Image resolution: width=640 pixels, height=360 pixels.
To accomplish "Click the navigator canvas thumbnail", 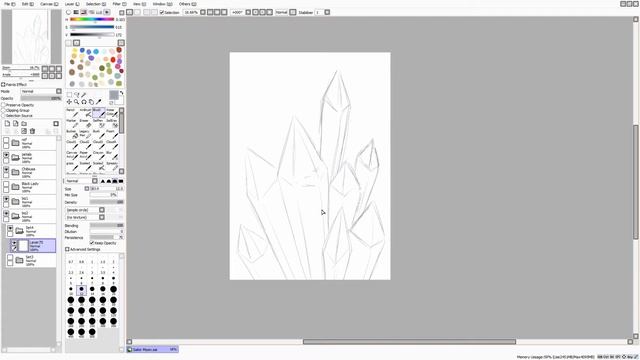I will click(x=31, y=37).
